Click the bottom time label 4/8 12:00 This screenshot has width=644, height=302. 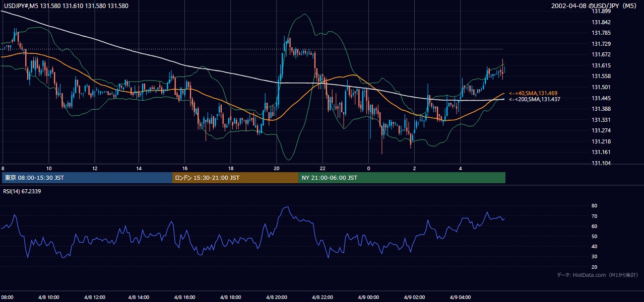coord(95,297)
